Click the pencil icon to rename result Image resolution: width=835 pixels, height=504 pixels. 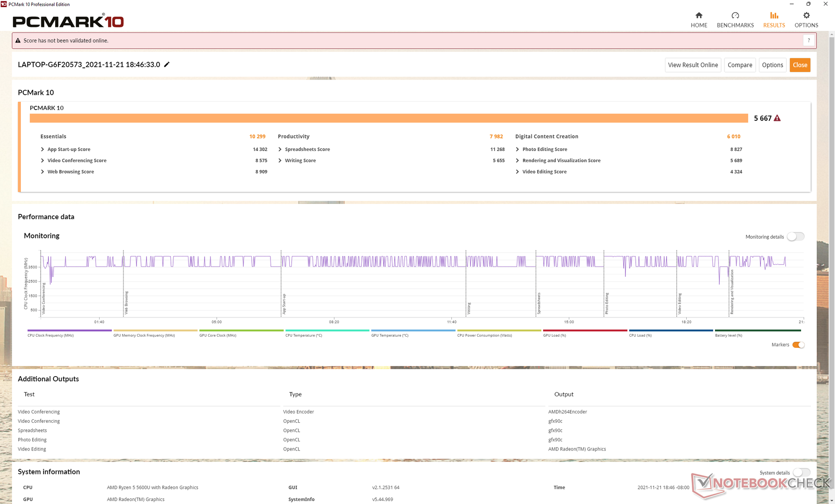(x=167, y=64)
